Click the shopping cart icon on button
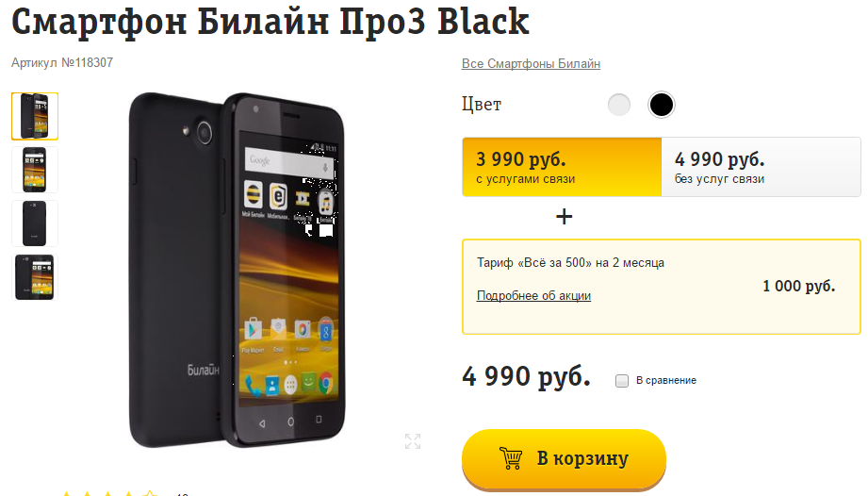The width and height of the screenshot is (868, 496). point(511,458)
